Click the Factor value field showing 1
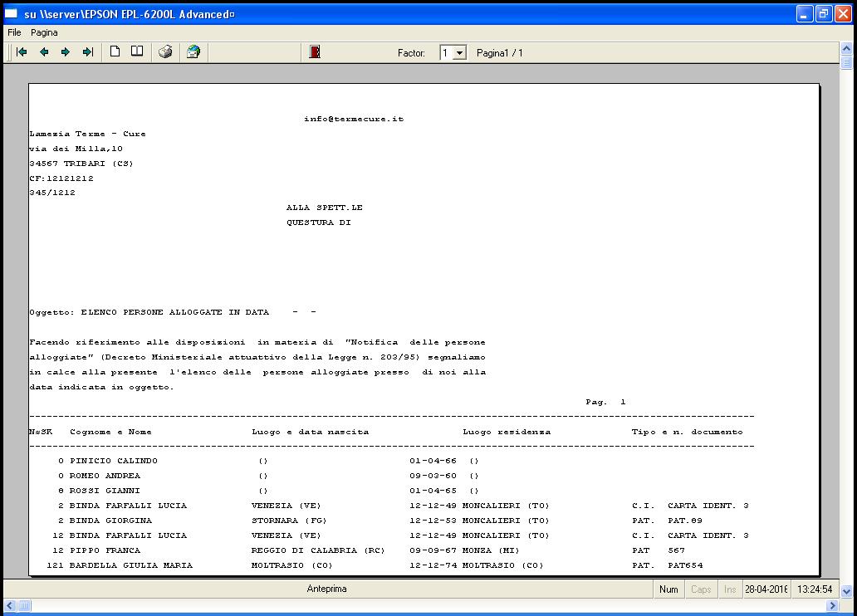Image resolution: width=857 pixels, height=616 pixels. point(447,53)
